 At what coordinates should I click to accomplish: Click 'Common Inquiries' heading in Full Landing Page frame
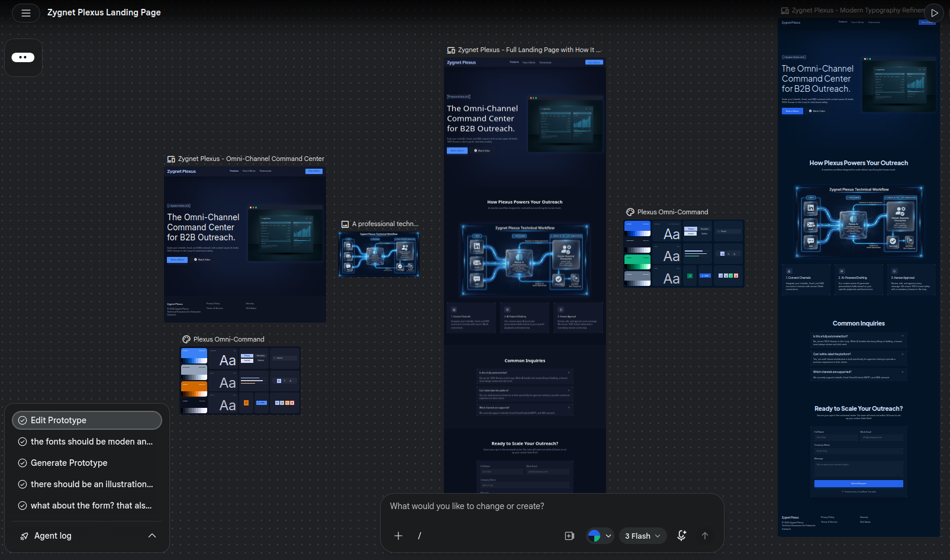click(525, 361)
